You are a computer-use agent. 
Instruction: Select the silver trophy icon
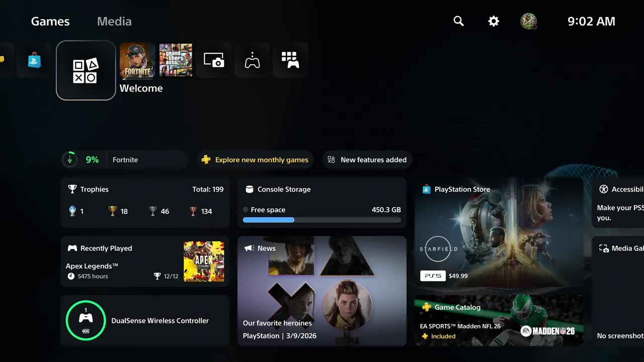153,211
